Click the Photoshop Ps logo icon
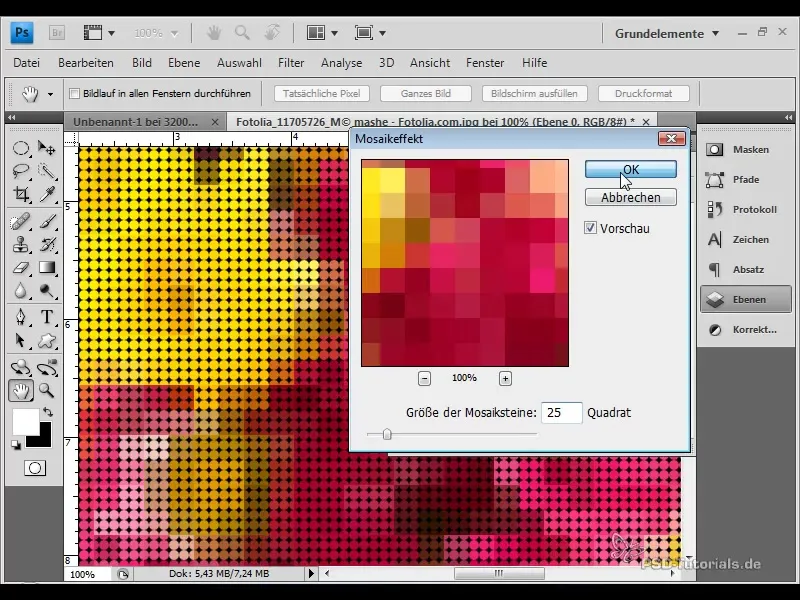The height and width of the screenshot is (600, 800). tap(22, 33)
